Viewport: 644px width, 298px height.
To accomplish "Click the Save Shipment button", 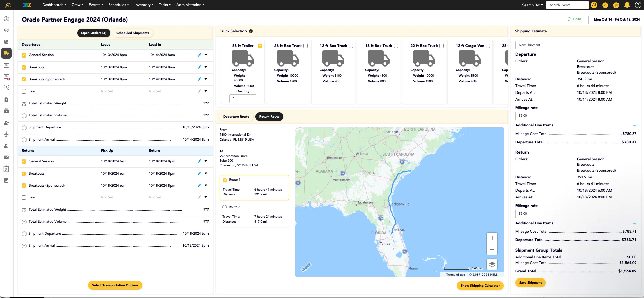I will [x=530, y=283].
